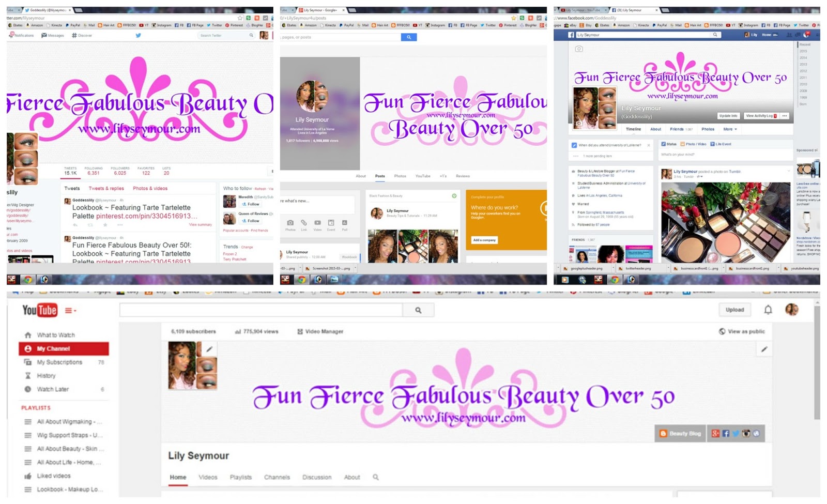The image size is (827, 504).
Task: Click Add a company on Google+ card
Action: (484, 240)
